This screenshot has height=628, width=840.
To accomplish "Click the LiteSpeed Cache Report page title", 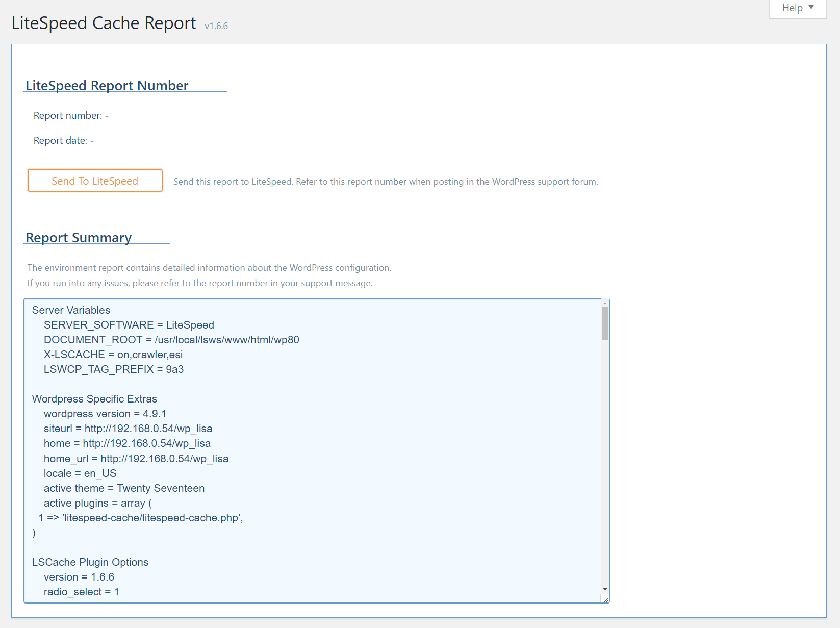I will tap(104, 23).
